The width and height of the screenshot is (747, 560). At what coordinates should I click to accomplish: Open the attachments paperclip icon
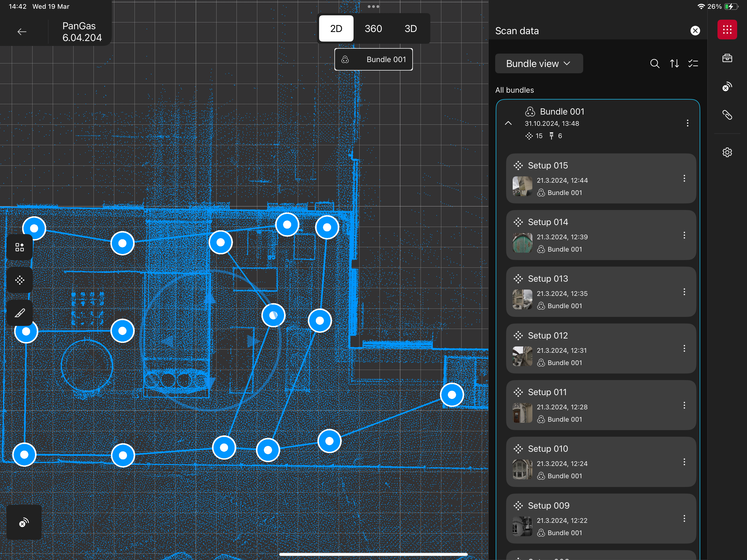727,115
